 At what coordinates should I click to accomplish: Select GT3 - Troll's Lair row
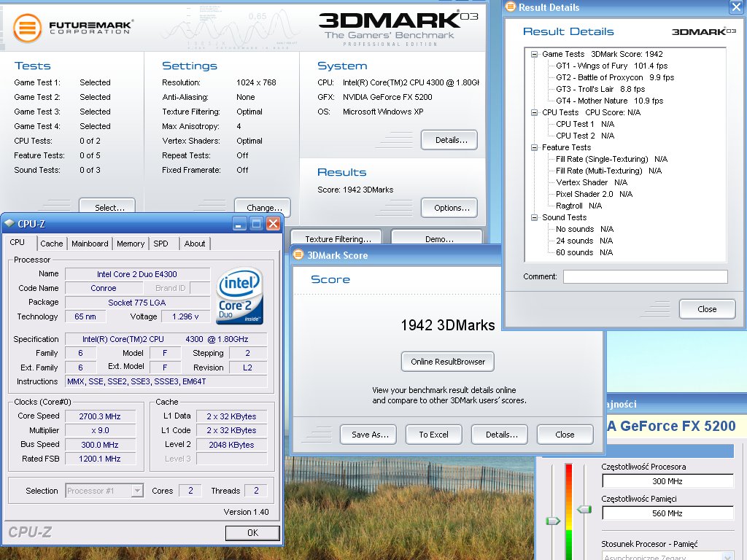click(x=600, y=89)
